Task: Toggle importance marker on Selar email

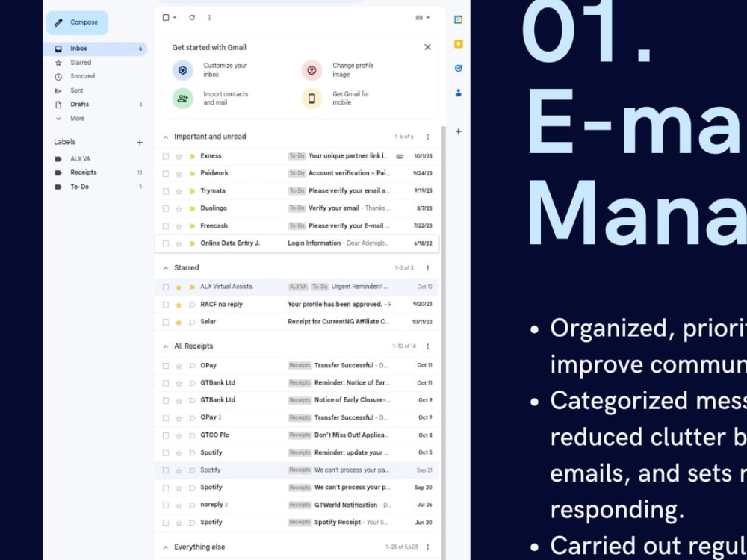Action: 192,323
